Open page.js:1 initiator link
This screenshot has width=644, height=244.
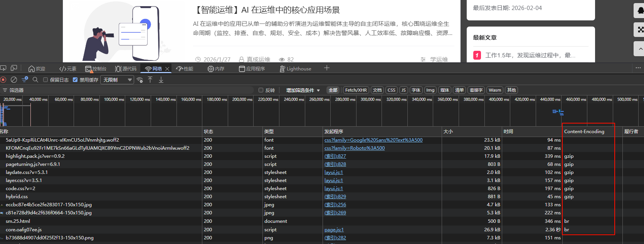[x=334, y=230]
